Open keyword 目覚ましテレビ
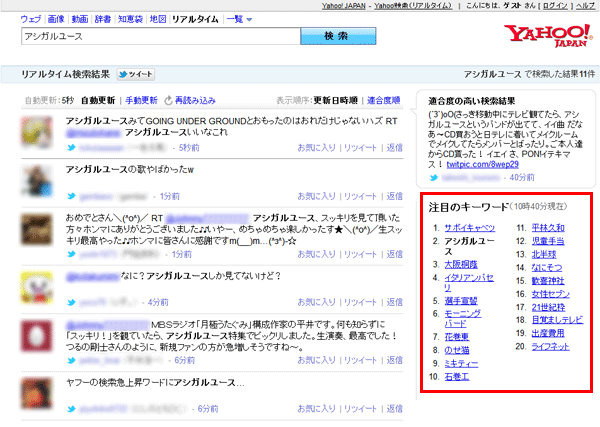Image resolution: width=600 pixels, height=427 pixels. [x=558, y=320]
